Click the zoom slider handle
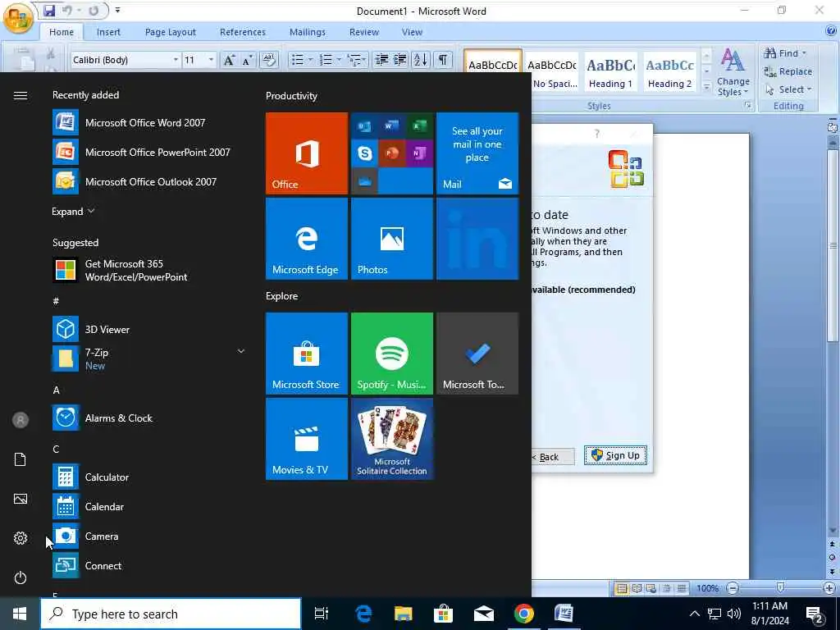The width and height of the screenshot is (840, 630). pos(781,587)
